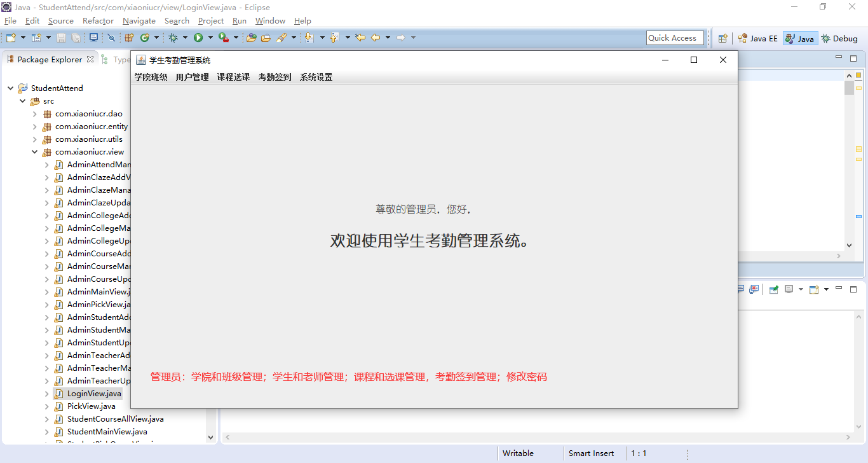This screenshot has width=868, height=463.
Task: Open the 课程选课 menu
Action: pos(233,77)
